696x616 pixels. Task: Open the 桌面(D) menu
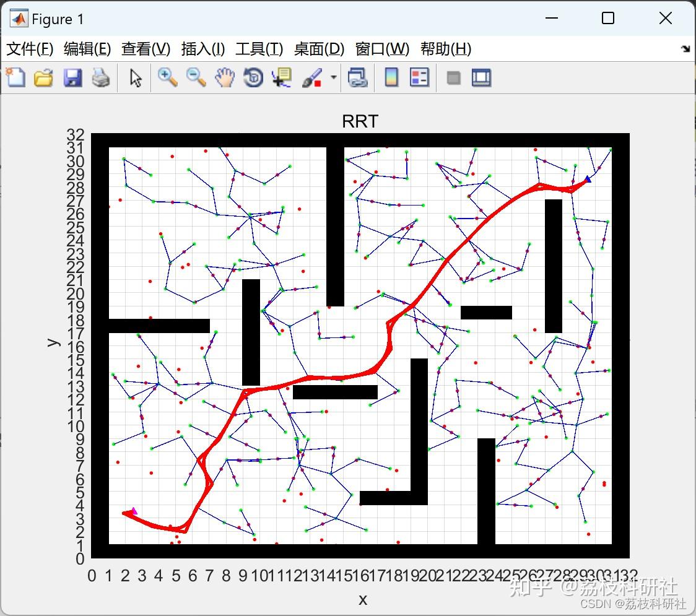(x=319, y=49)
